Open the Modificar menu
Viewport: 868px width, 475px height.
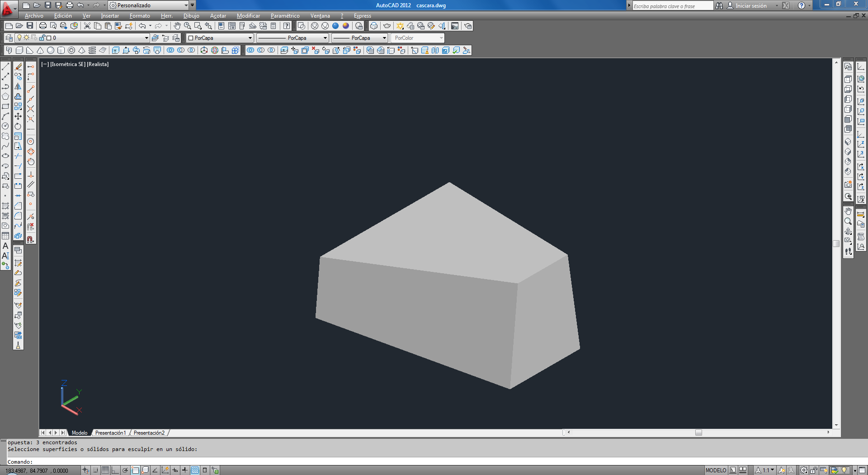pos(248,16)
